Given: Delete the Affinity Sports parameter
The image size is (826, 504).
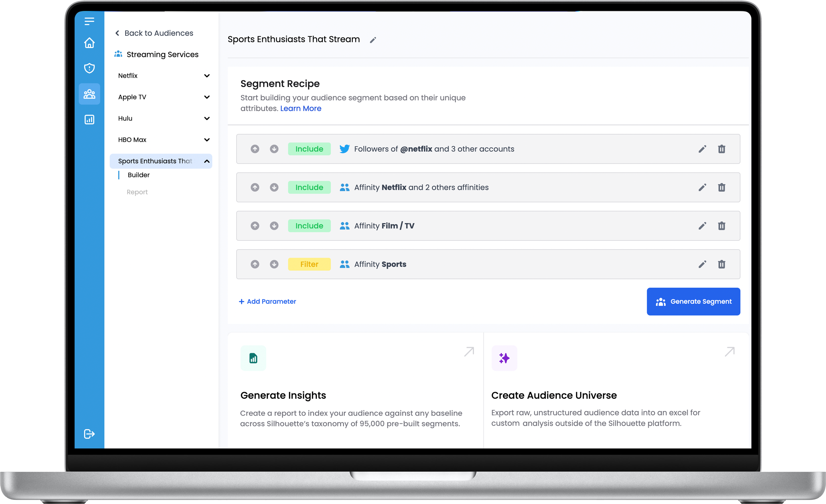Looking at the screenshot, I should [721, 264].
